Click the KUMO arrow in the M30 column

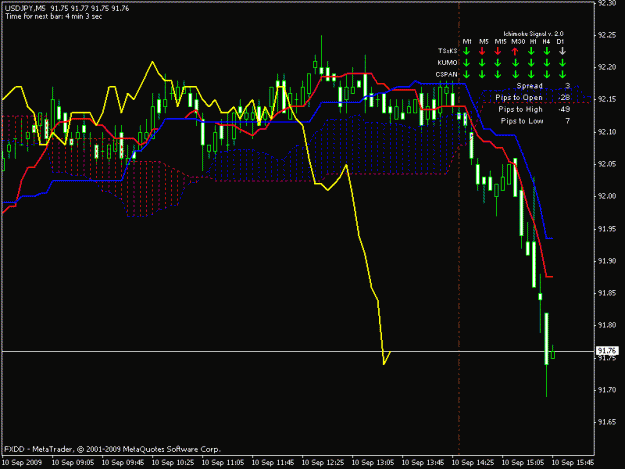(515, 63)
